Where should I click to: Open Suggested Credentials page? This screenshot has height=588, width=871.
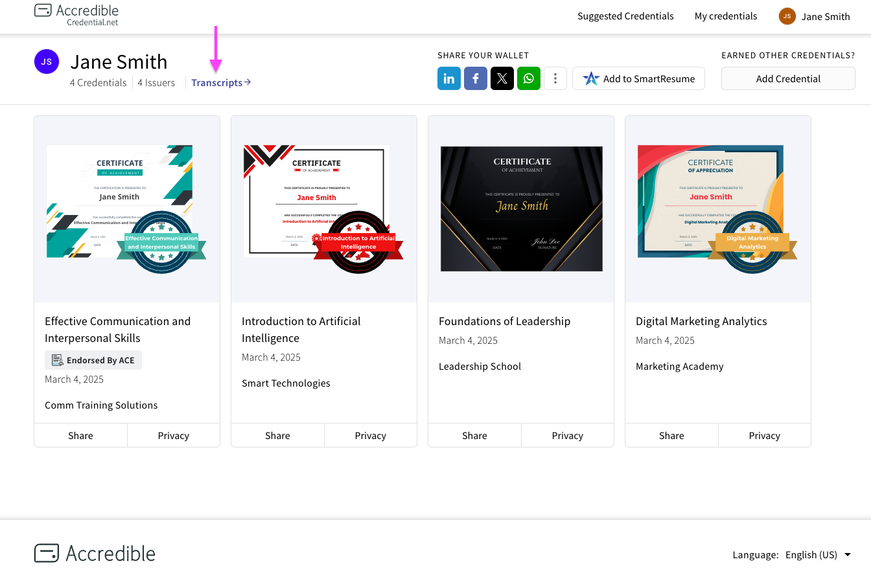(x=625, y=16)
